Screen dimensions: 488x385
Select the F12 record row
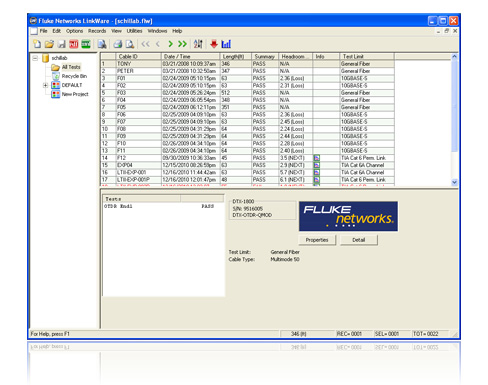pyautogui.click(x=247, y=158)
